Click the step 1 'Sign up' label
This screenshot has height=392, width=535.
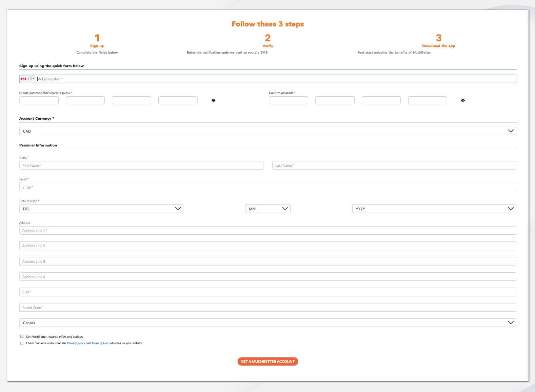pyautogui.click(x=97, y=46)
